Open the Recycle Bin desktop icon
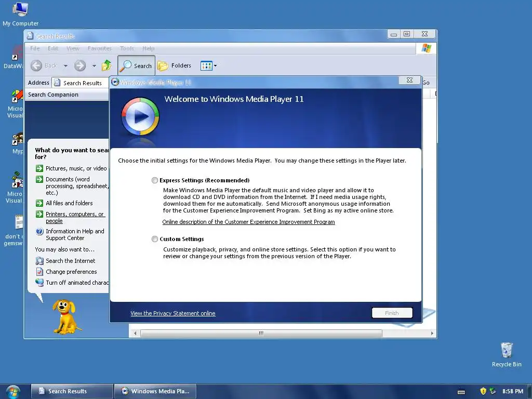 click(507, 354)
